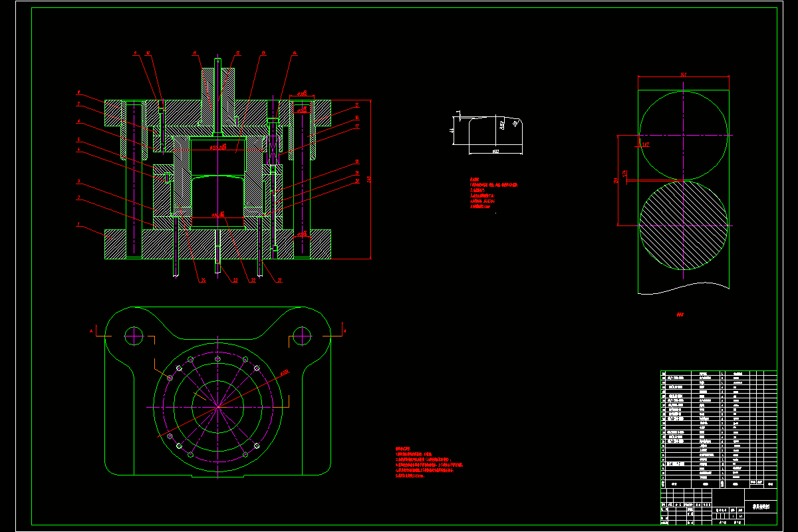Screen dimensions: 798x532
Task: Select the 245 overall height dimension
Action: [369, 180]
